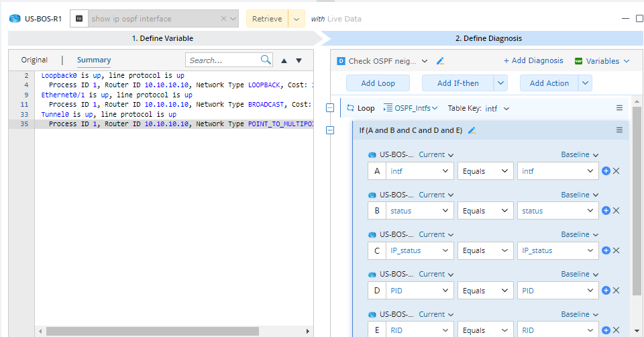644x337 pixels.
Task: Edit the diagnosis name pencil icon
Action: [441, 61]
